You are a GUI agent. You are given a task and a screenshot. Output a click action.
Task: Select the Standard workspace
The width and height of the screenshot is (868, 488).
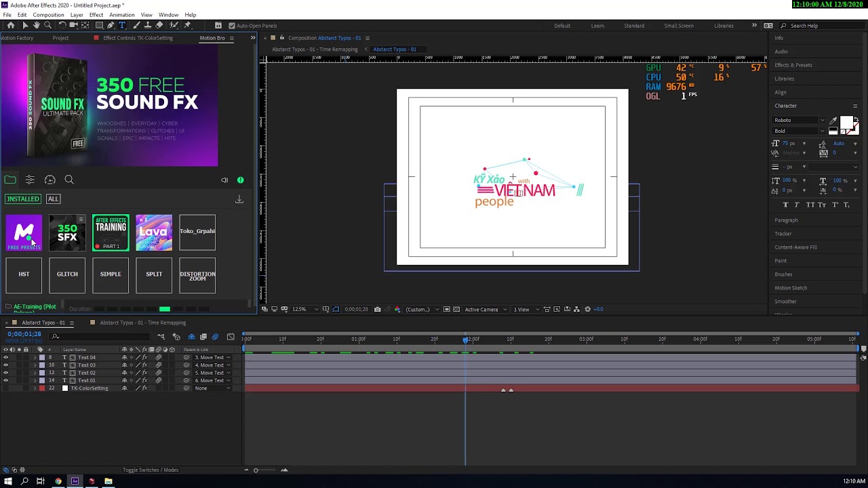click(634, 26)
